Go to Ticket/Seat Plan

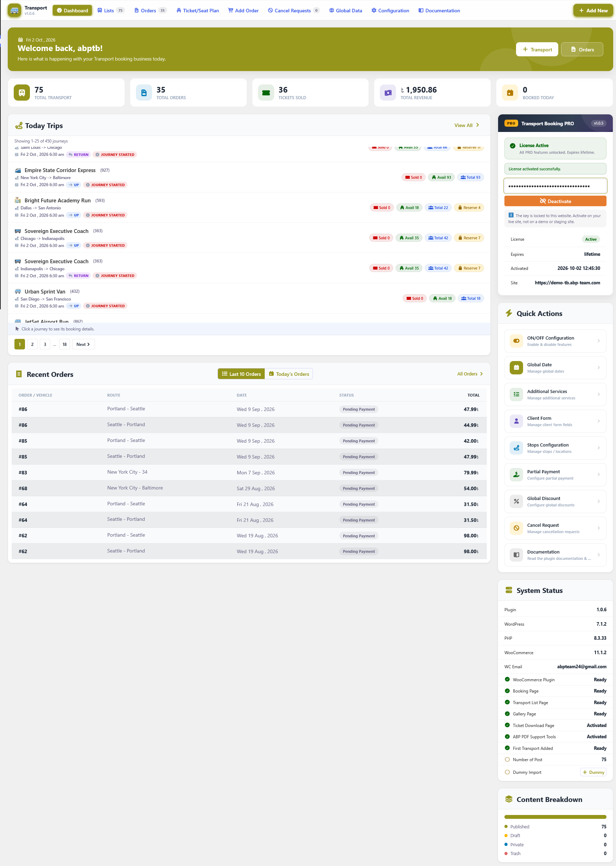197,10
